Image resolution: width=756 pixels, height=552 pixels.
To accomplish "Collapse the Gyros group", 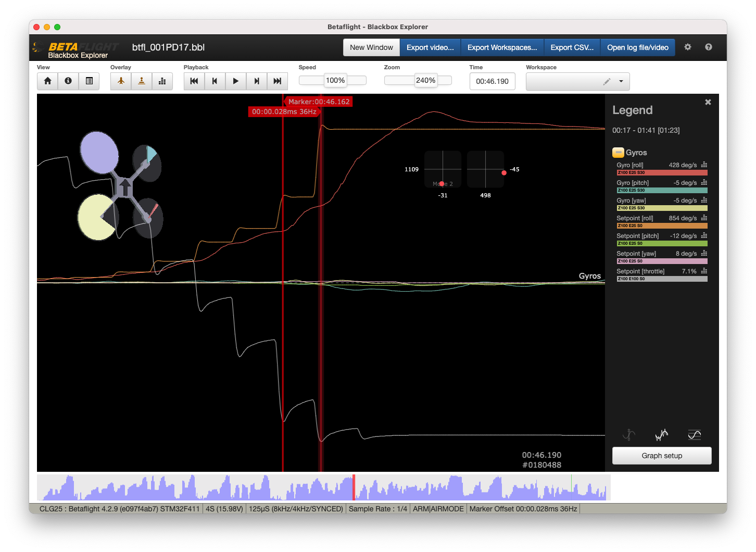I will (618, 153).
